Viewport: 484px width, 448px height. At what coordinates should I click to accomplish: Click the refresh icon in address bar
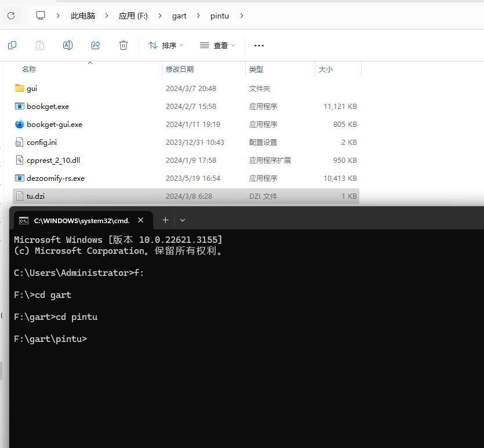coord(11,16)
